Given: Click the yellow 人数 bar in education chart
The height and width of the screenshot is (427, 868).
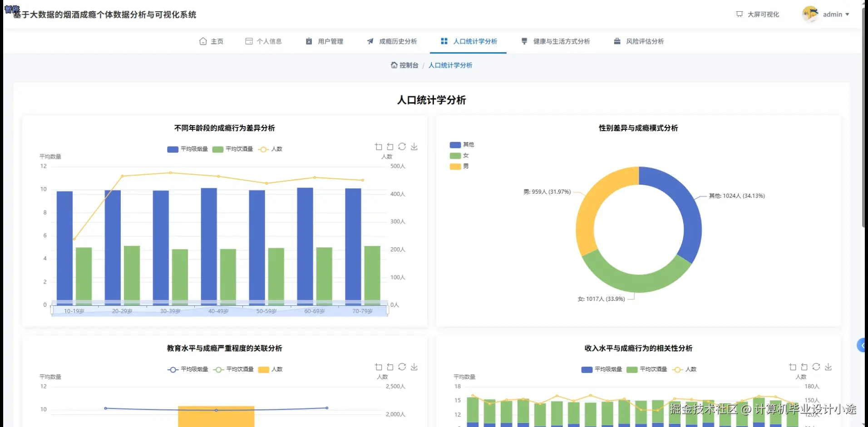Looking at the screenshot, I should [216, 416].
